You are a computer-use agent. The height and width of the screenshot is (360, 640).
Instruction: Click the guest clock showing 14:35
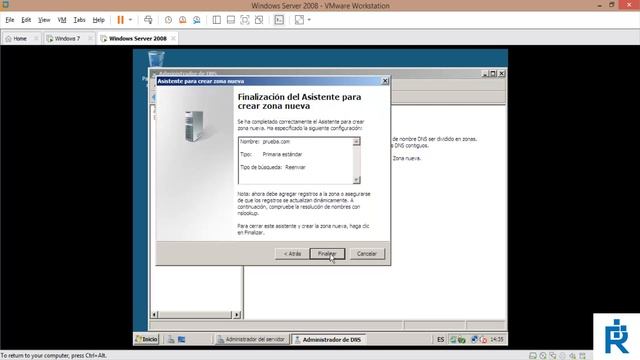(497, 340)
